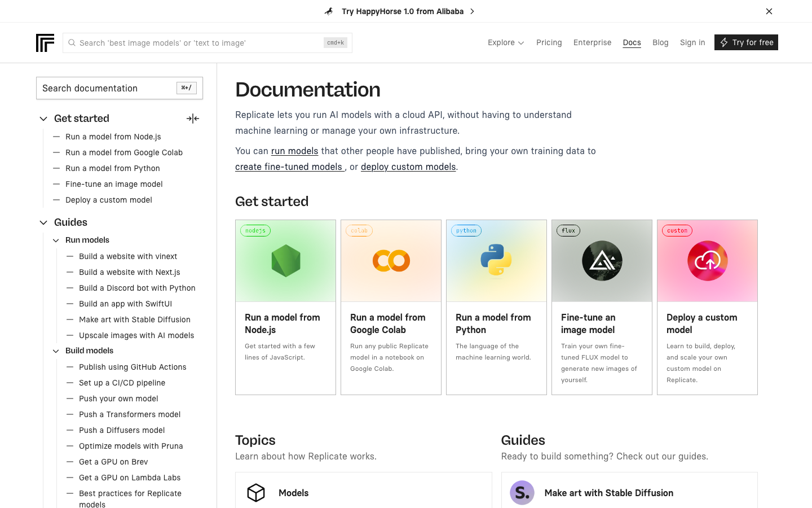The height and width of the screenshot is (508, 812).
Task: Collapse the Build models subsection
Action: (x=56, y=351)
